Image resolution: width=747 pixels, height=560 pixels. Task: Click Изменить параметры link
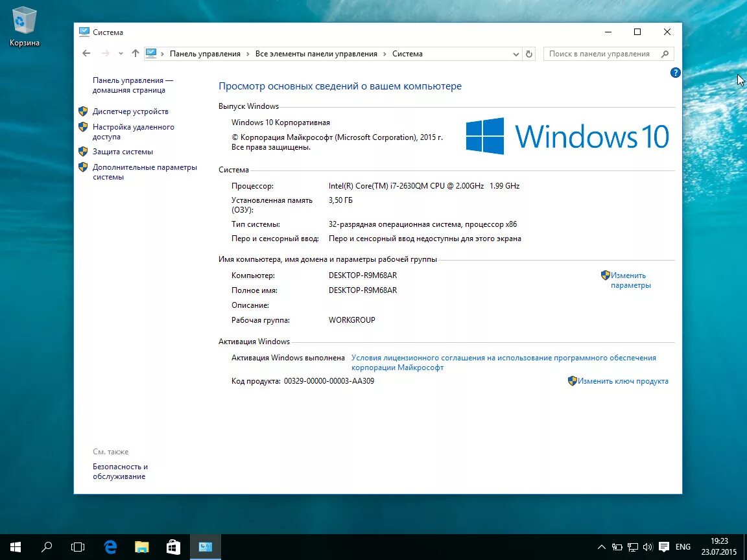click(630, 281)
